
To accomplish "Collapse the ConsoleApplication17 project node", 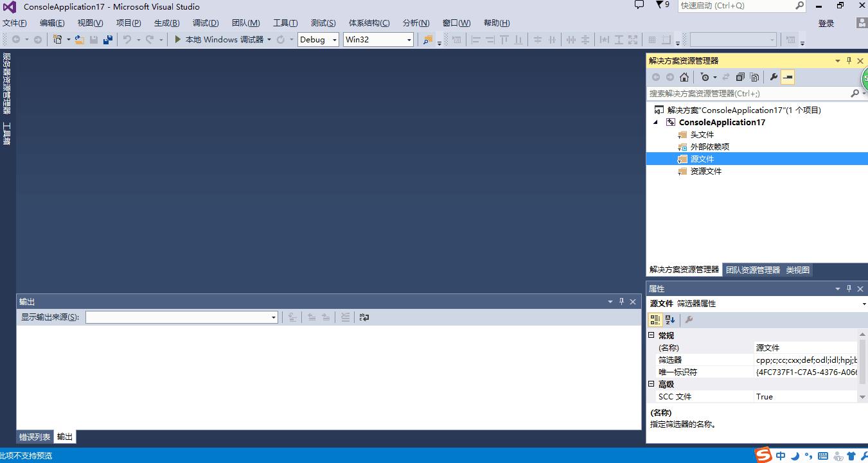I will point(656,122).
